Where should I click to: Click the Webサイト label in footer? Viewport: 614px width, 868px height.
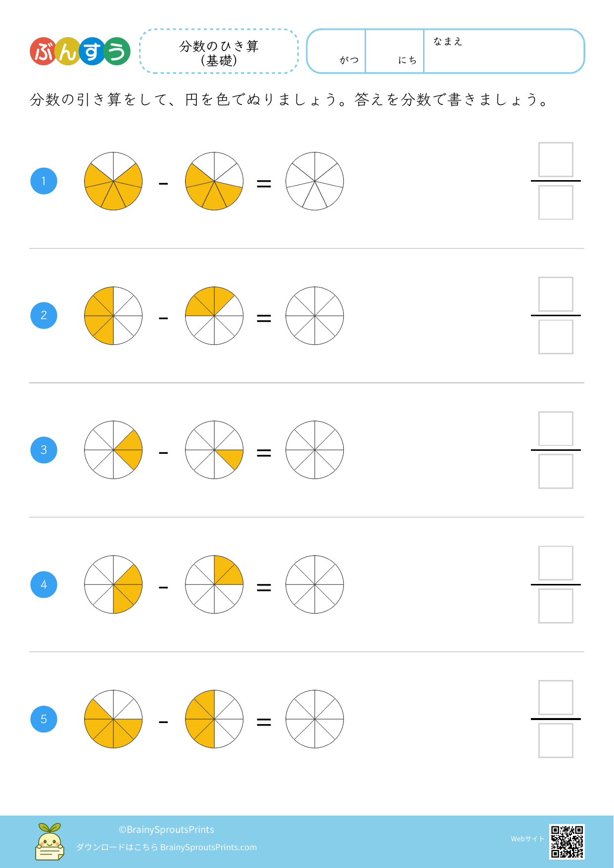tap(527, 839)
